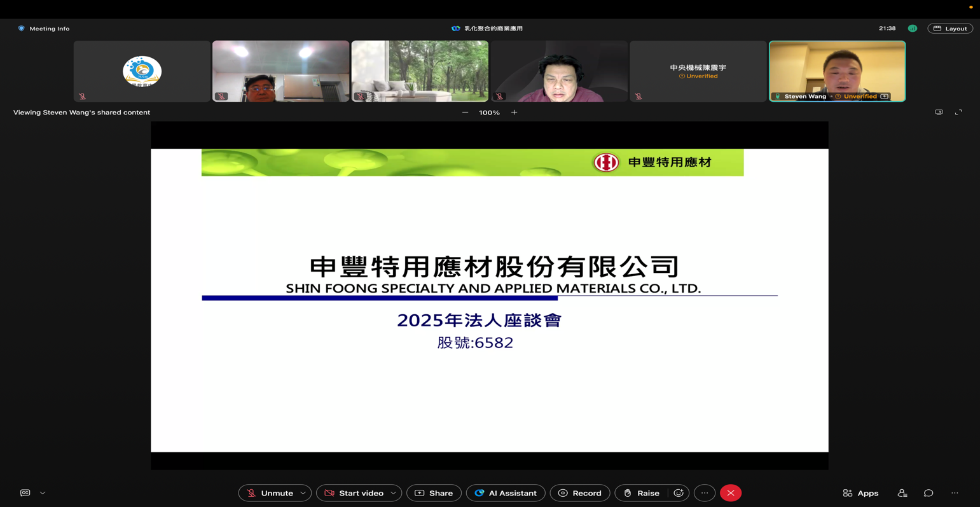
Task: Unmute your microphone
Action: tap(270, 493)
